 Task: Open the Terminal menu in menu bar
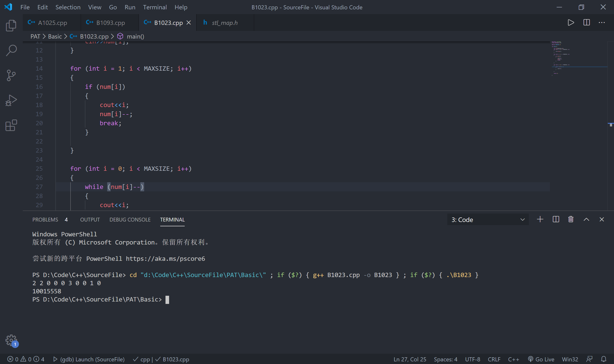click(x=155, y=7)
